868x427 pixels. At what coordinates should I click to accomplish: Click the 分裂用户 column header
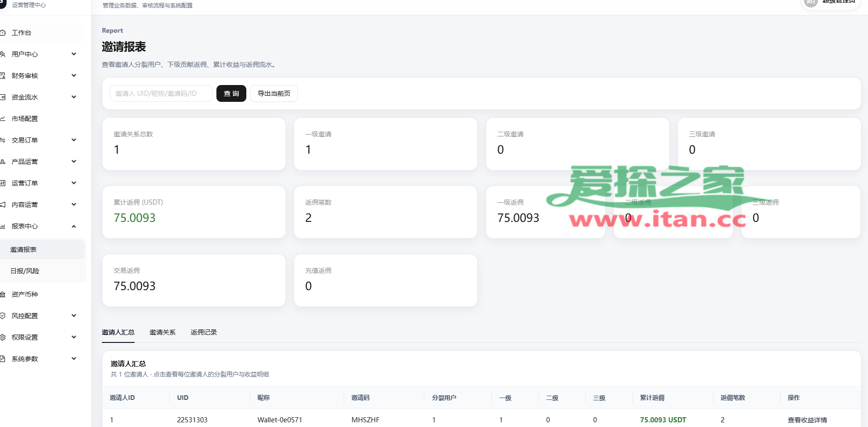[x=444, y=398]
